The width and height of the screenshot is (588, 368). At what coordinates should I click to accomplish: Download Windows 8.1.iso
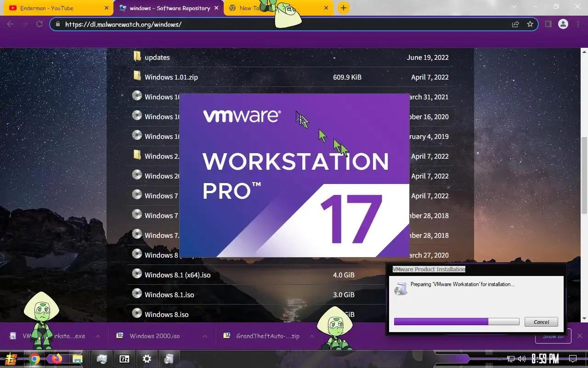tap(169, 295)
